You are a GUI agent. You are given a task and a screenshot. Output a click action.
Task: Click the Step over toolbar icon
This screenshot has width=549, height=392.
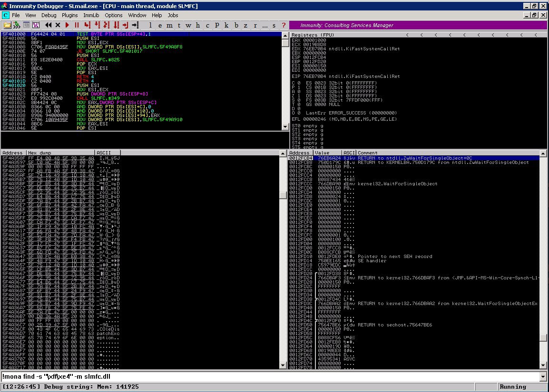coord(97,25)
